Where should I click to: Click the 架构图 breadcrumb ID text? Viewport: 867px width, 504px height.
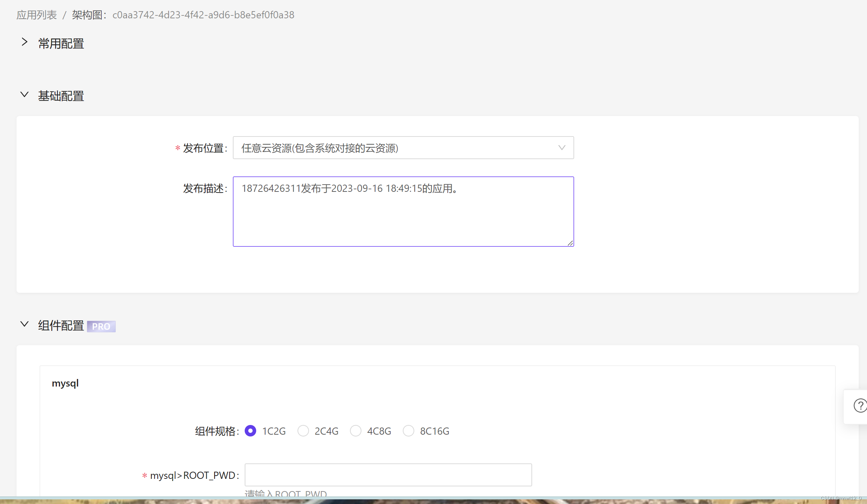[x=203, y=15]
